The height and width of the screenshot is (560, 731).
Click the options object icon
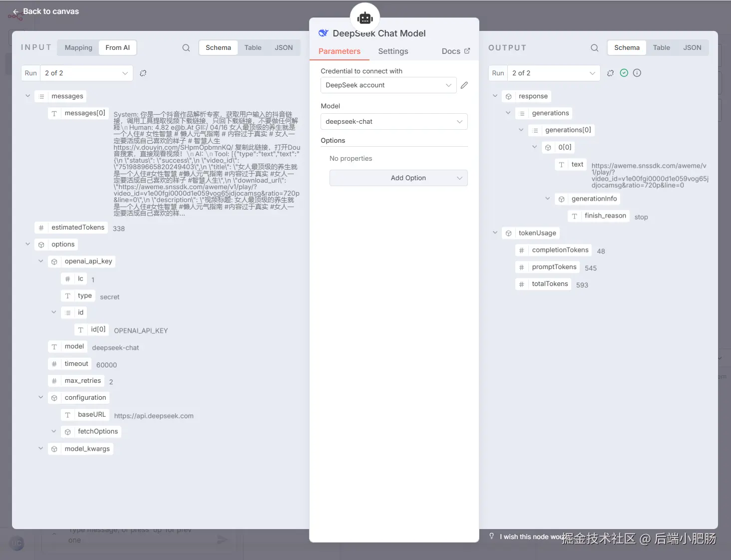[41, 245]
